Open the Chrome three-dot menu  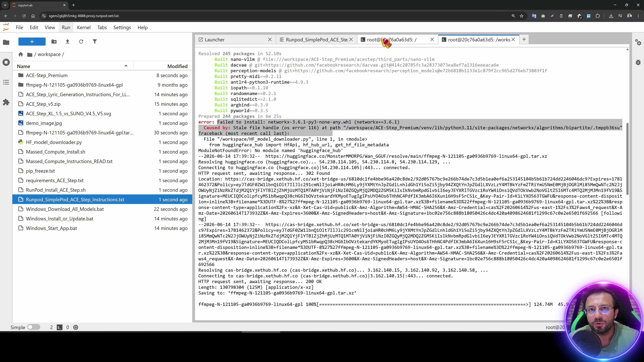click(638, 16)
